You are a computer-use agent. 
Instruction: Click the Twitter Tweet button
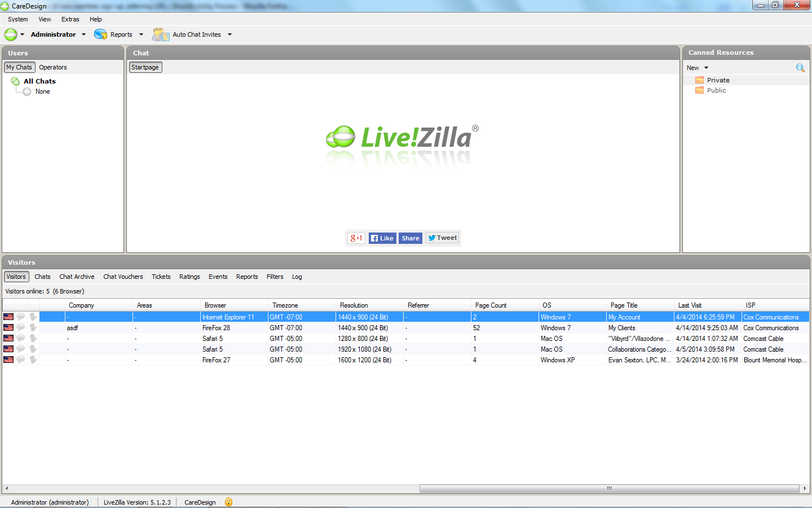[443, 238]
